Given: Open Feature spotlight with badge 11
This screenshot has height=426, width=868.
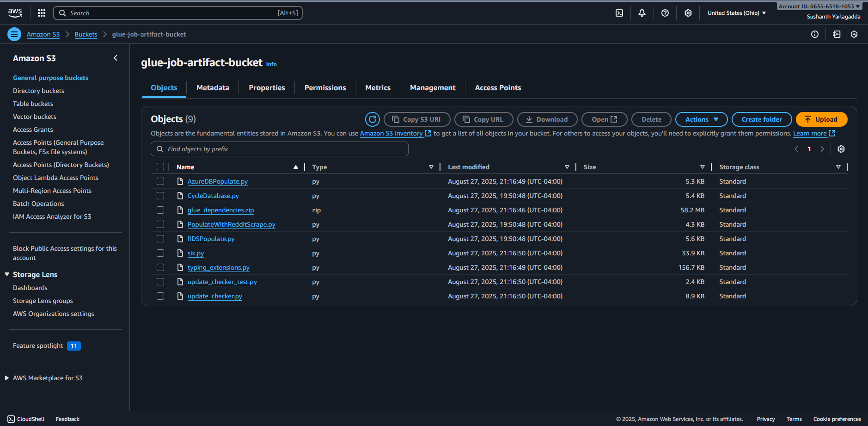Looking at the screenshot, I should (47, 346).
